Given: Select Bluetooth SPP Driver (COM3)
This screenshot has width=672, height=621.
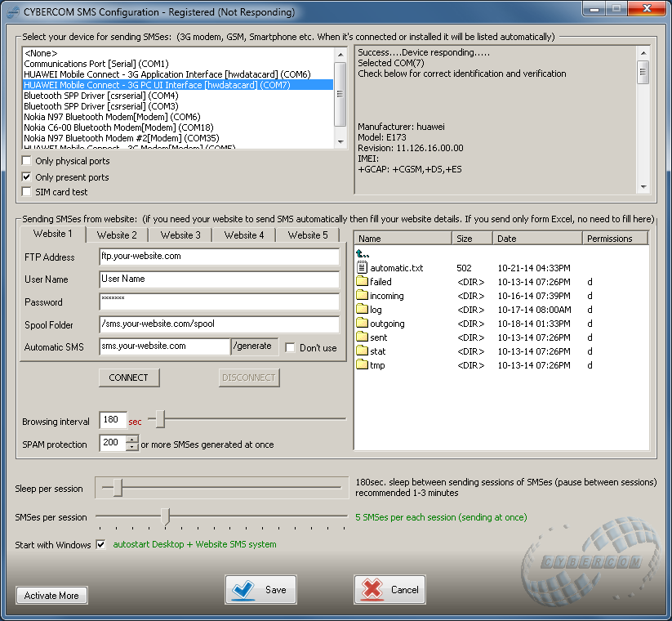Looking at the screenshot, I should coord(178,106).
